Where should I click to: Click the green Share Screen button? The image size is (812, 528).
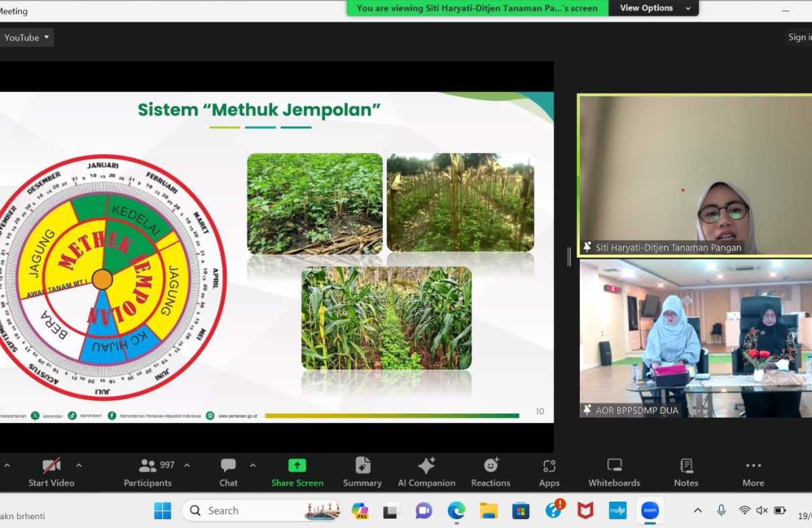(297, 472)
